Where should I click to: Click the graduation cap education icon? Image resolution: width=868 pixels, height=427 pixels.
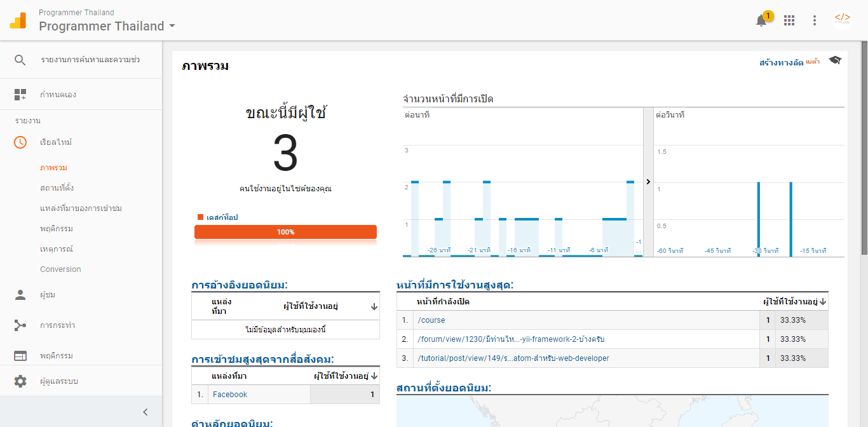pyautogui.click(x=835, y=60)
